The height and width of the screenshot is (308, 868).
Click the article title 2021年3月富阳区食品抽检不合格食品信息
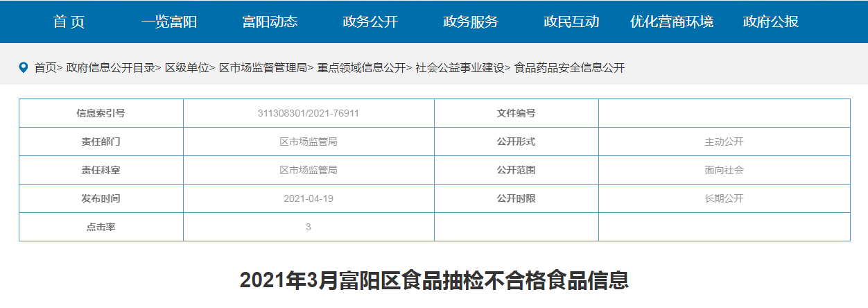tap(434, 280)
